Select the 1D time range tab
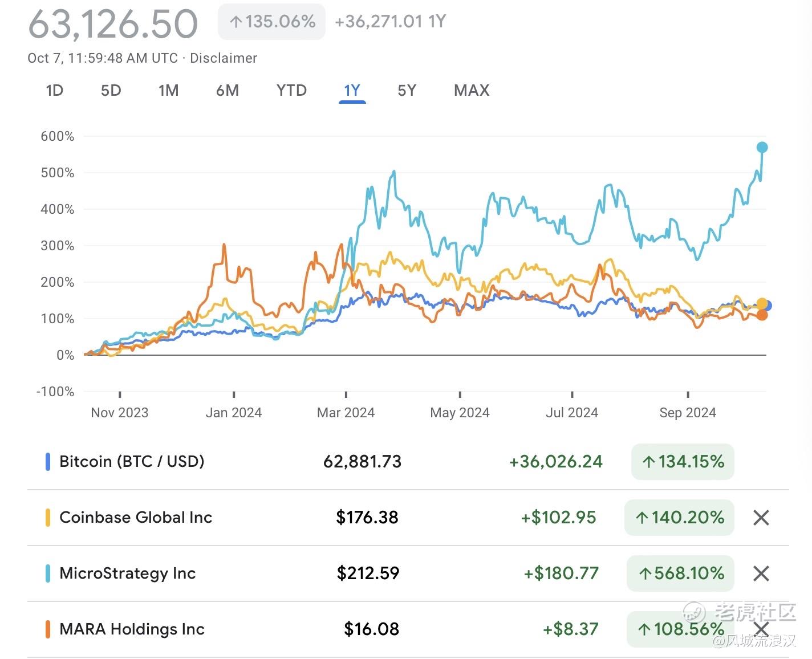 tap(54, 91)
